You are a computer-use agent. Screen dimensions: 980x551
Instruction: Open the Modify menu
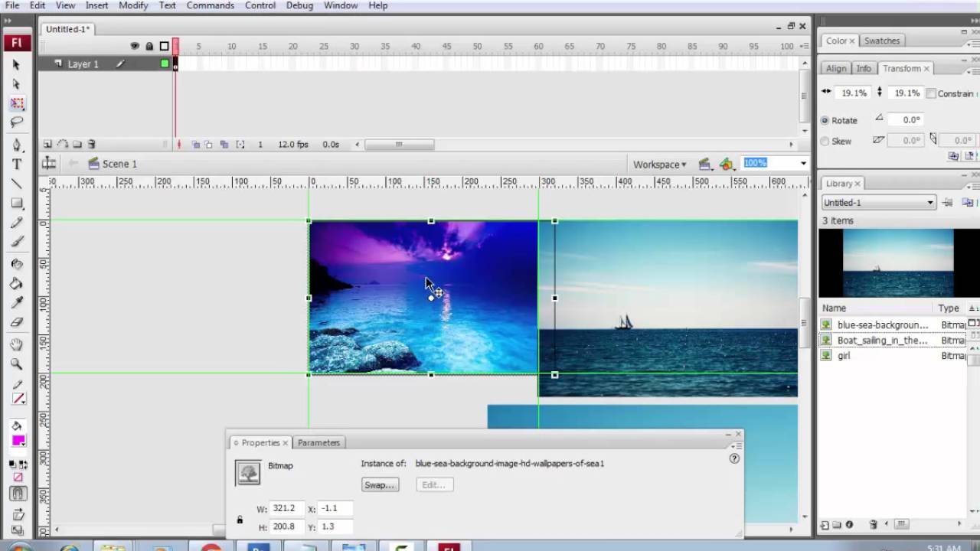point(133,5)
